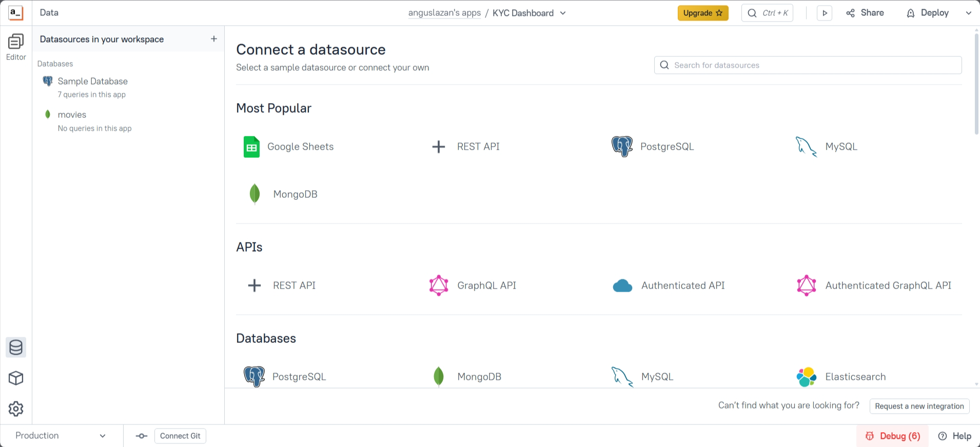
Task: Open the Ctrl+K search box
Action: (767, 13)
